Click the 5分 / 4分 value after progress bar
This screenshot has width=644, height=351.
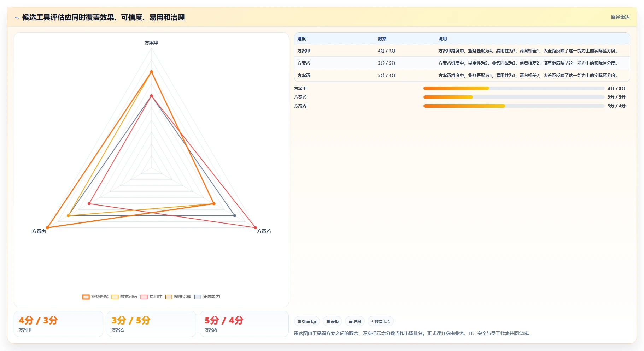[x=616, y=106]
